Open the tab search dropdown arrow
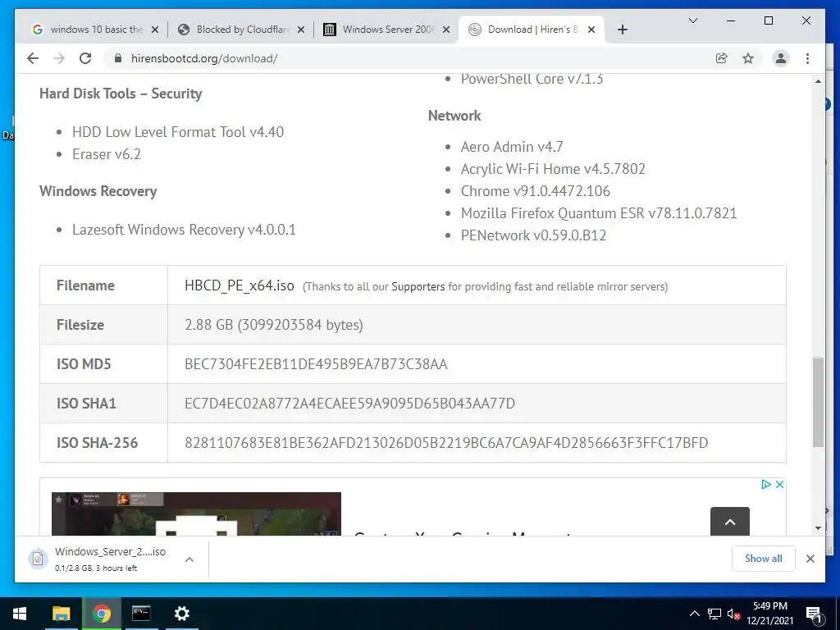The height and width of the screenshot is (630, 840). tap(692, 21)
